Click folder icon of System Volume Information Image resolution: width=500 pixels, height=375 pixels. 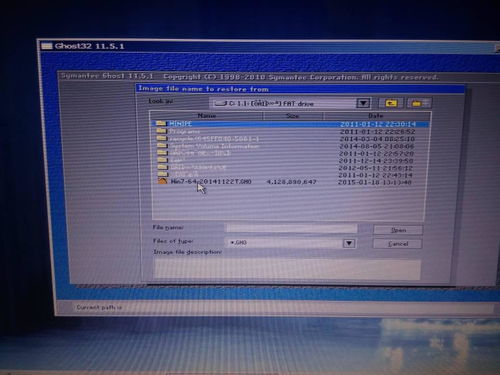[x=162, y=145]
